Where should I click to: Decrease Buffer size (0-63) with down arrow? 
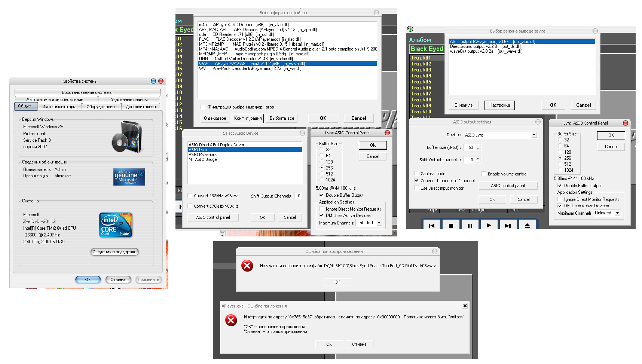tap(478, 149)
